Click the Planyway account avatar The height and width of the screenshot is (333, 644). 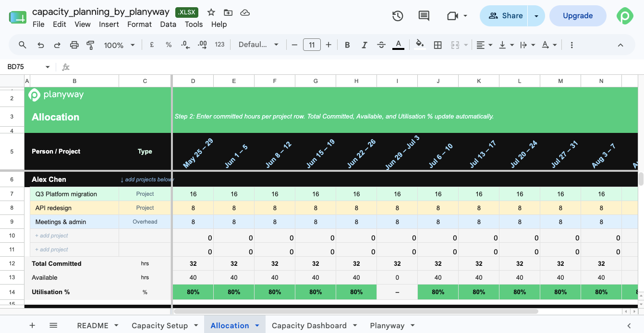(x=625, y=16)
